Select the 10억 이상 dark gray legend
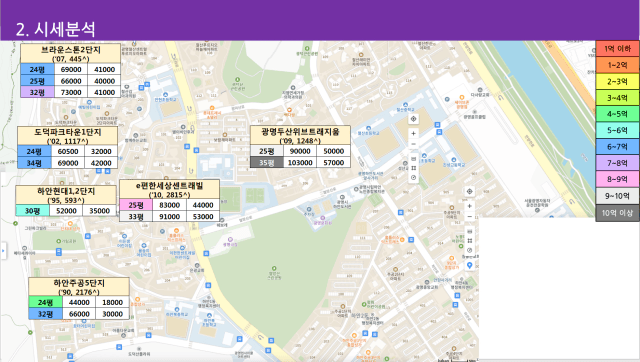 pyautogui.click(x=617, y=213)
